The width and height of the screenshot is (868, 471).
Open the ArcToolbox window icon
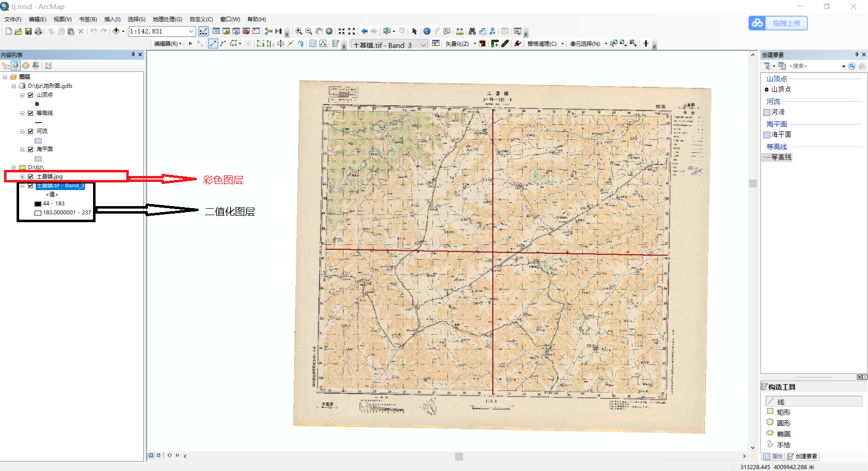pyautogui.click(x=246, y=31)
